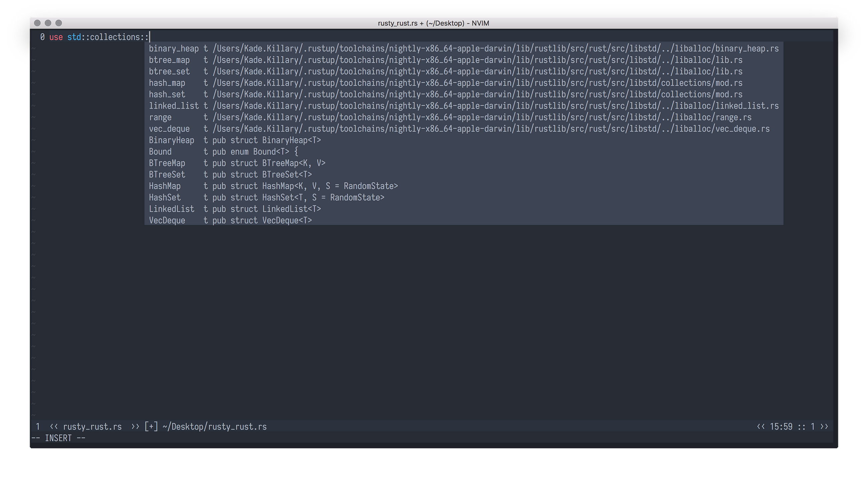
Task: Place cursor on the std keyword
Action: tap(74, 37)
